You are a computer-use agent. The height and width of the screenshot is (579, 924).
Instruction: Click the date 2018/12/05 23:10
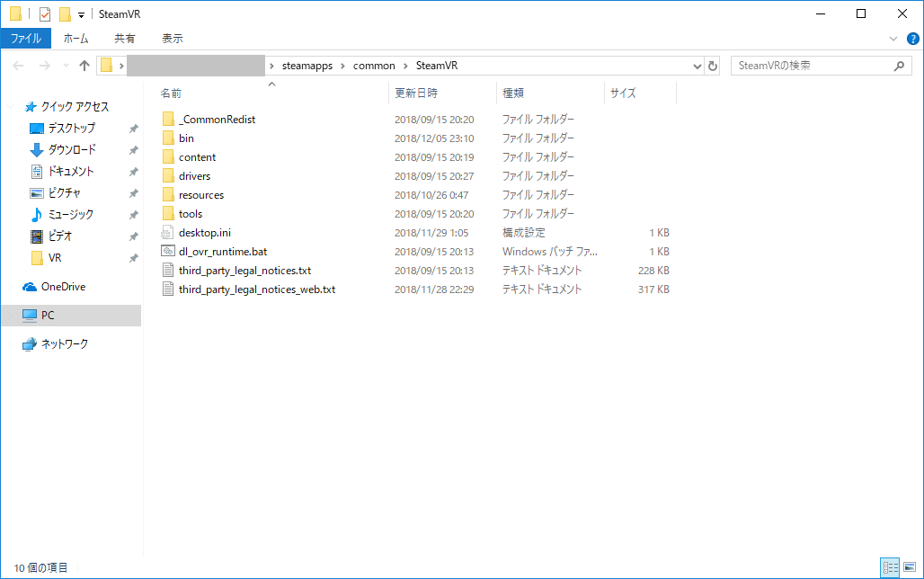click(434, 138)
